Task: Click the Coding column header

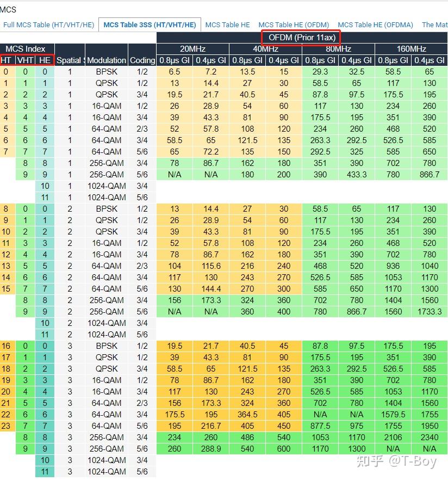Action: [x=142, y=60]
